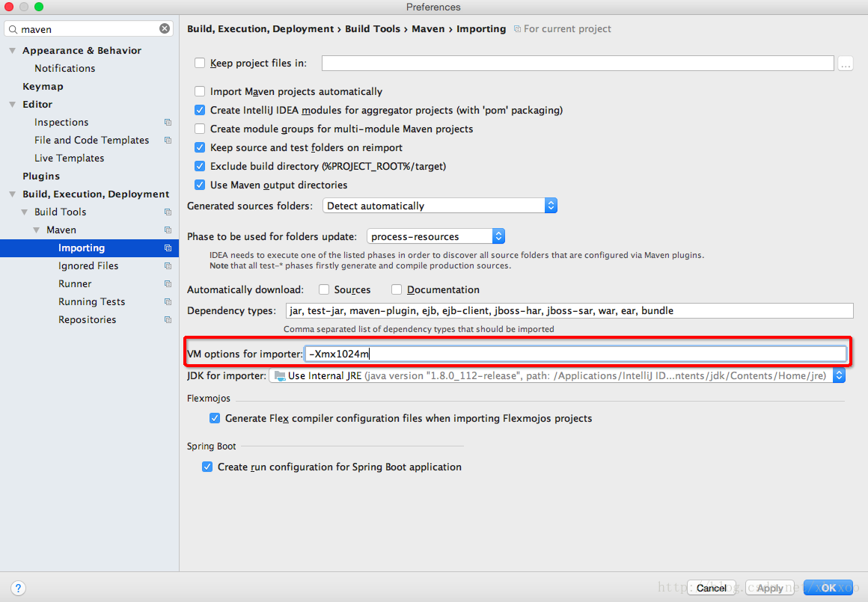Viewport: 868px width, 602px height.
Task: Open the JDK for importer dropdown
Action: [839, 375]
